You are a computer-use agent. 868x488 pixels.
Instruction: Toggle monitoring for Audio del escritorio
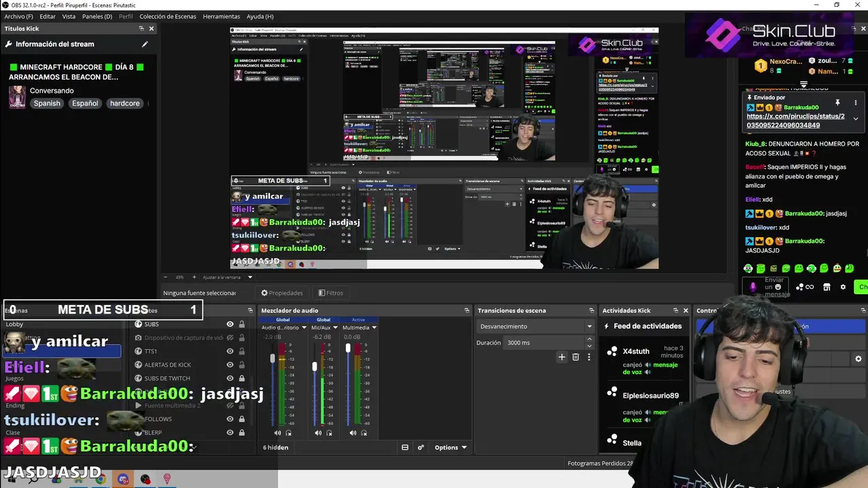point(289,432)
